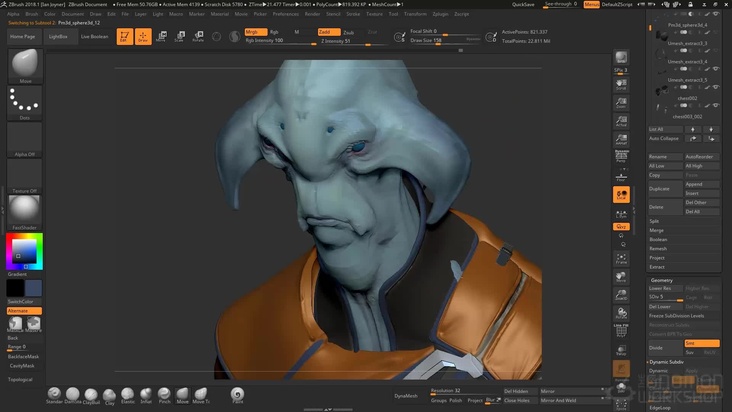
Task: Toggle Zadd sculpting mode
Action: point(327,32)
